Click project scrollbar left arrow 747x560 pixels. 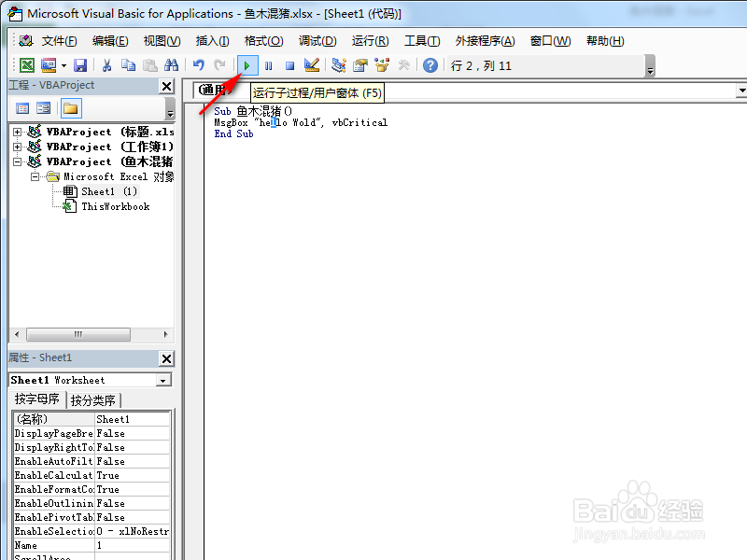coord(17,334)
